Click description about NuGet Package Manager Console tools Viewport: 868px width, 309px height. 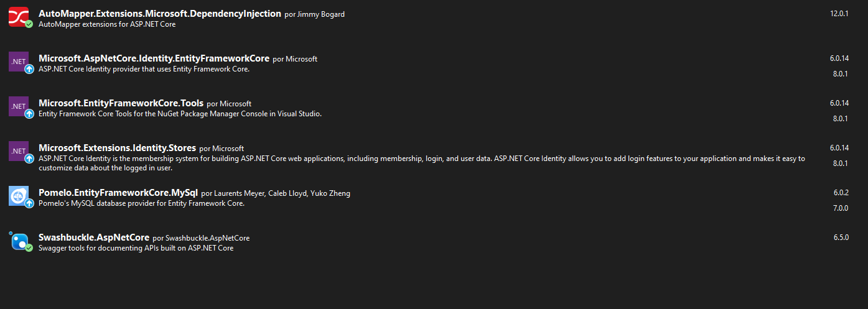(180, 114)
